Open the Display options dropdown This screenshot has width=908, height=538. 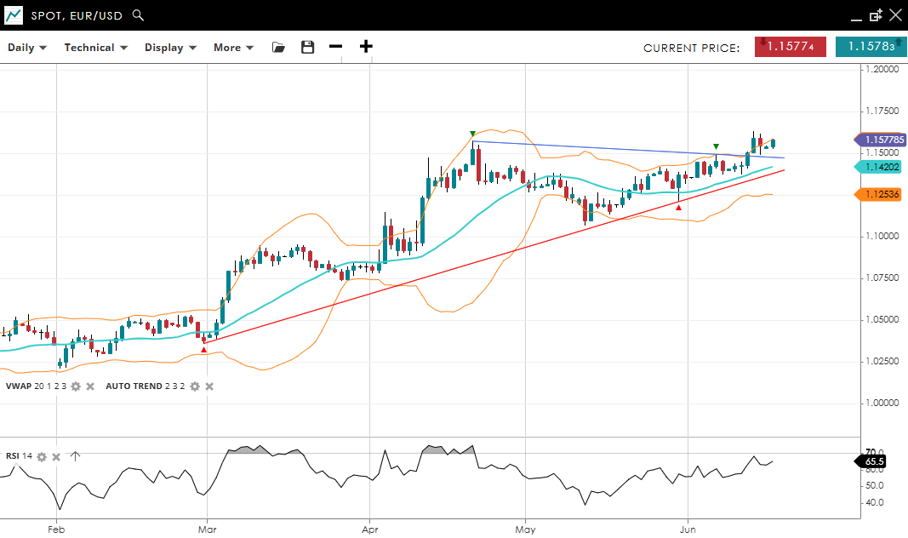pos(169,47)
